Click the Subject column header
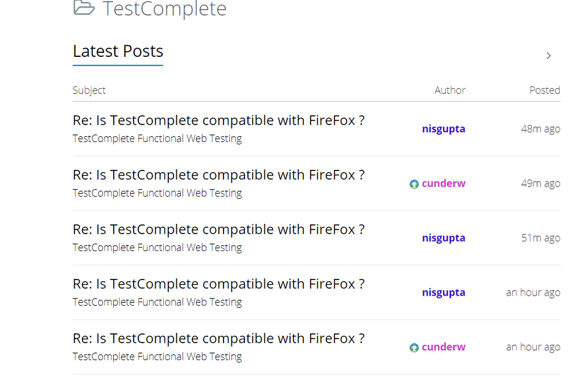Screen dimensions: 580x392 pyautogui.click(x=89, y=90)
